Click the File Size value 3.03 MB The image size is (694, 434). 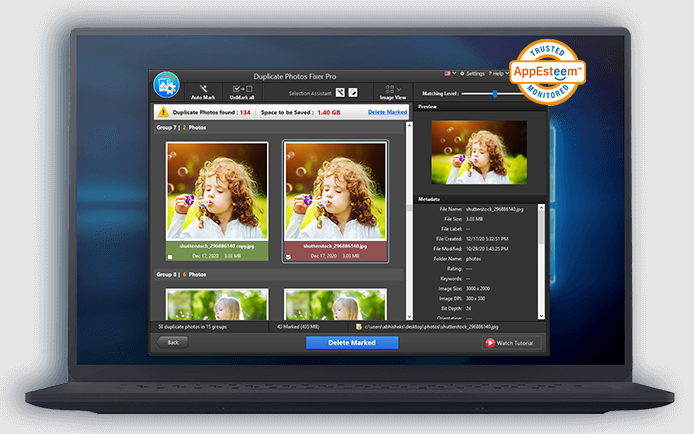coord(474,219)
